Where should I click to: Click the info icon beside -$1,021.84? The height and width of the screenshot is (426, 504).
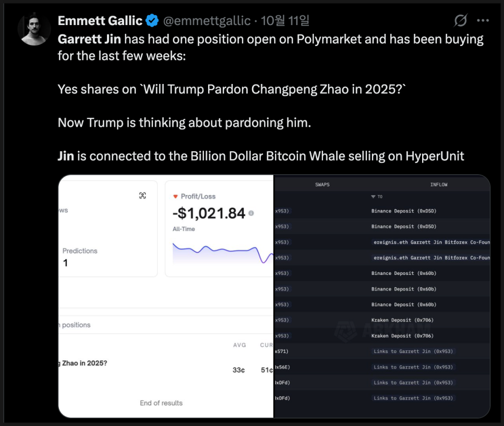pos(251,213)
